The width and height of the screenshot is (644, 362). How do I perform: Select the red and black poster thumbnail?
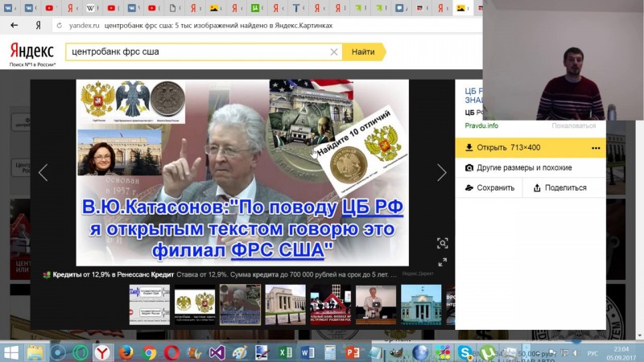click(331, 305)
